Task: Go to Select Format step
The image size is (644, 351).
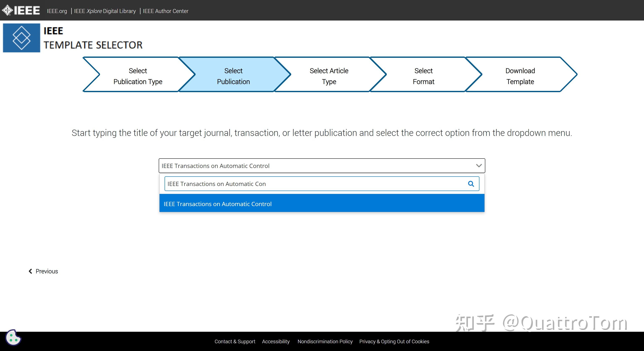Action: [423, 76]
